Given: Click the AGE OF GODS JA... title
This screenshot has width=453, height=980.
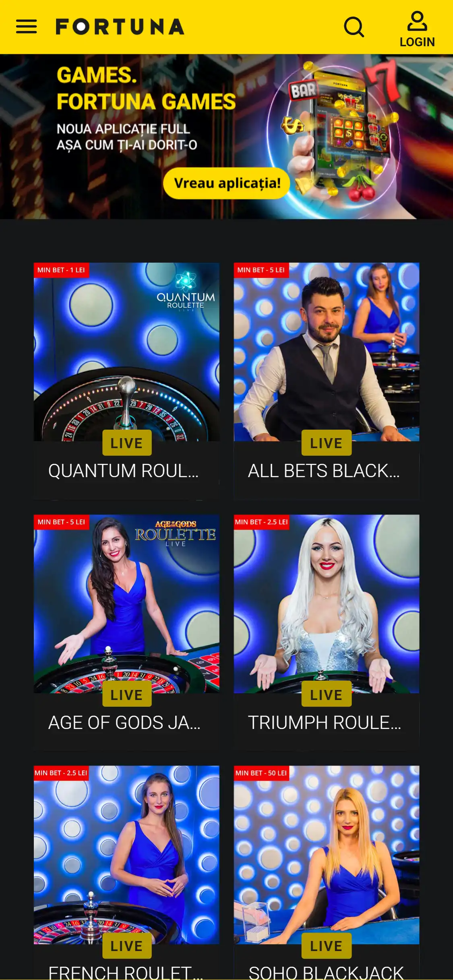Looking at the screenshot, I should pos(124,723).
